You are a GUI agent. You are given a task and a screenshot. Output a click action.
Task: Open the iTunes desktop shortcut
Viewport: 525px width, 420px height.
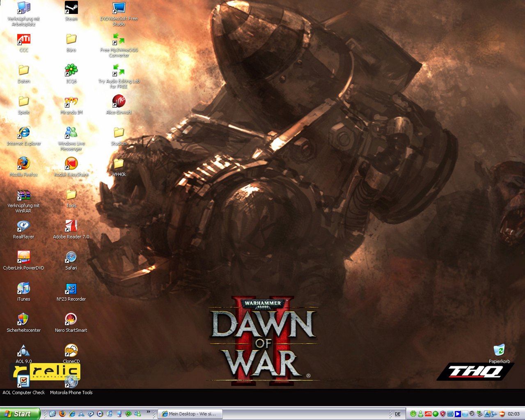24,289
